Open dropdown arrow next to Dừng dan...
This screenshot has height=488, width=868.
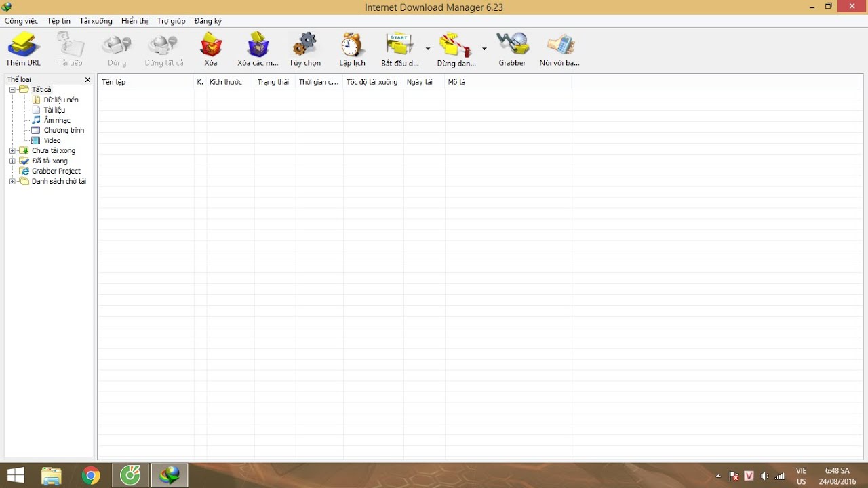coord(484,49)
